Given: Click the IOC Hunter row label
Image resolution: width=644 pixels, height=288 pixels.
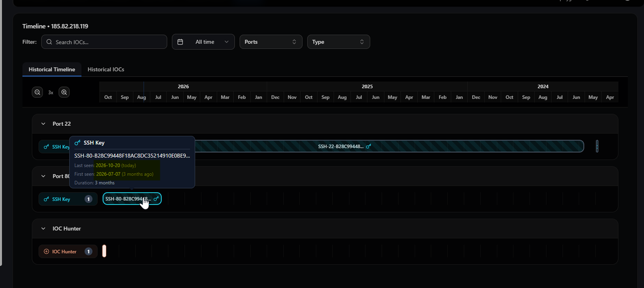Looking at the screenshot, I should [x=68, y=251].
